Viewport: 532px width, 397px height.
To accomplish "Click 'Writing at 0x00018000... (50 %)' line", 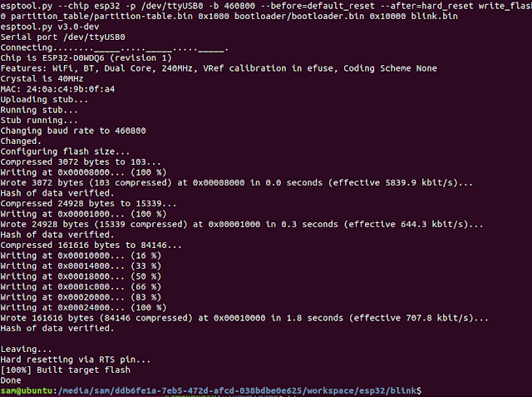I will point(81,276).
